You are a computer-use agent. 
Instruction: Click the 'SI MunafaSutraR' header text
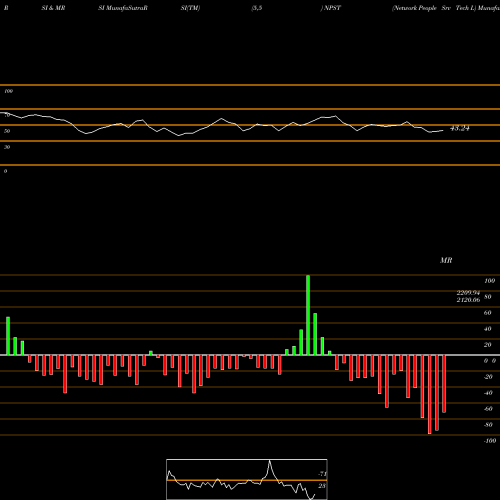coord(123,8)
